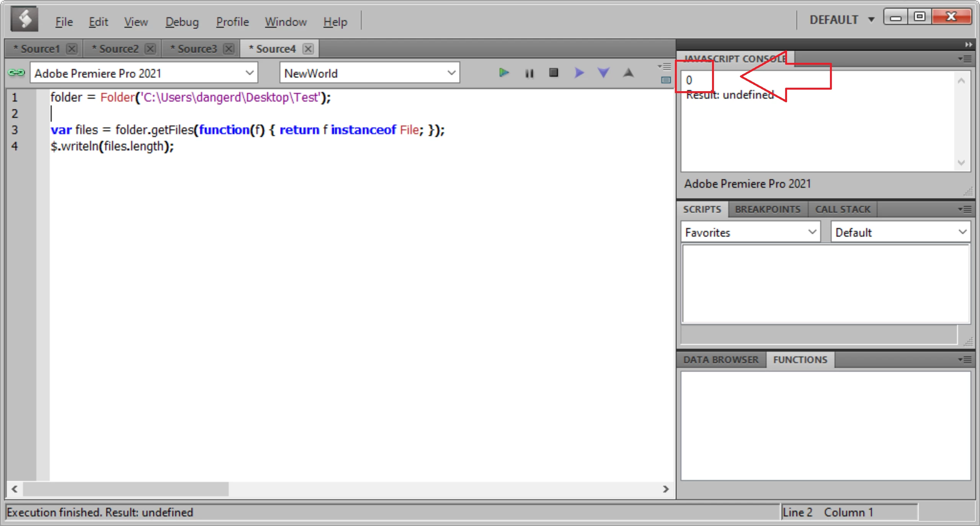Viewport: 980px width, 526px height.
Task: Click the Step Over arrow icon
Action: 579,72
